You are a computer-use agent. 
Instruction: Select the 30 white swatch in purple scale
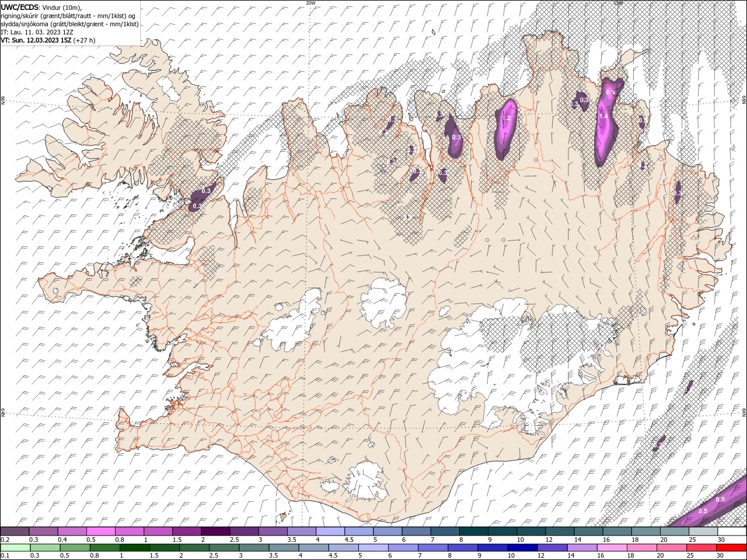click(x=732, y=531)
